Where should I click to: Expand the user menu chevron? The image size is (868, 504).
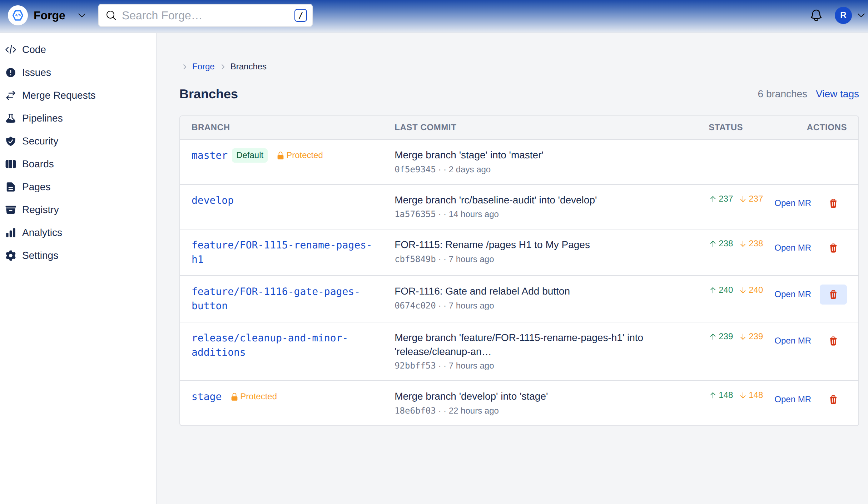[861, 15]
